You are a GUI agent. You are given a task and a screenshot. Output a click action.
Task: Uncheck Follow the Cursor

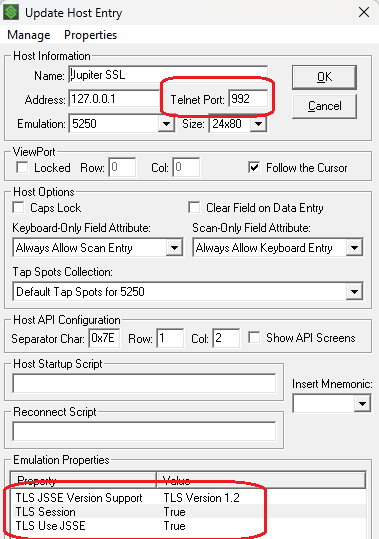(254, 168)
